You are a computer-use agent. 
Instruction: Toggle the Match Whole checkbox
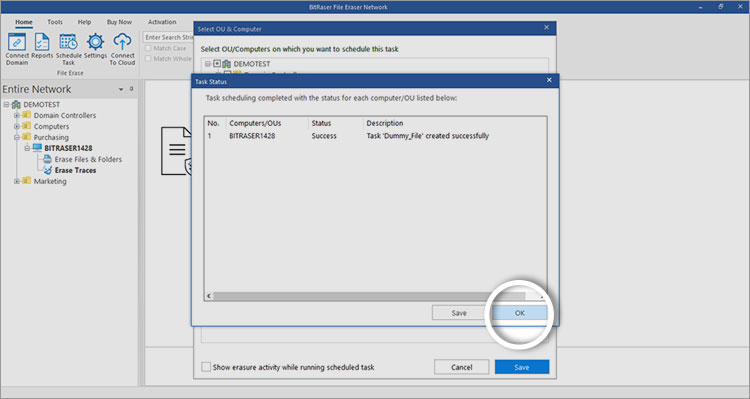pyautogui.click(x=148, y=58)
